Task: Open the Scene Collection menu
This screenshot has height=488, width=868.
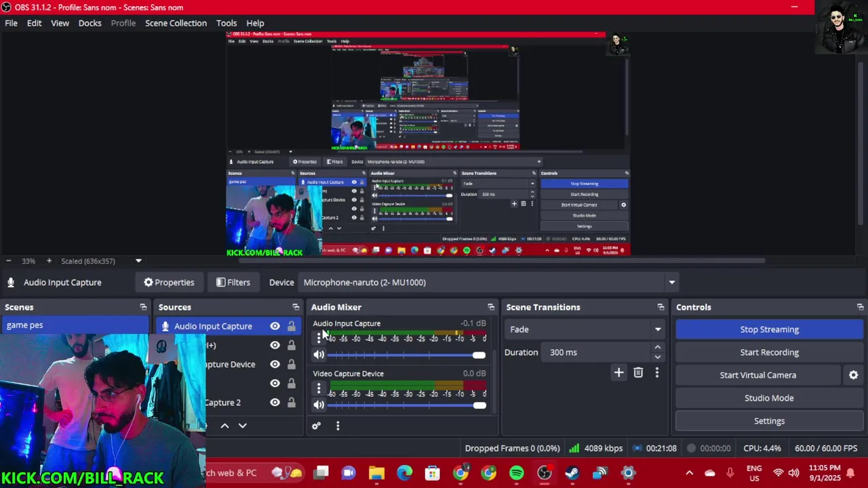Action: 176,23
